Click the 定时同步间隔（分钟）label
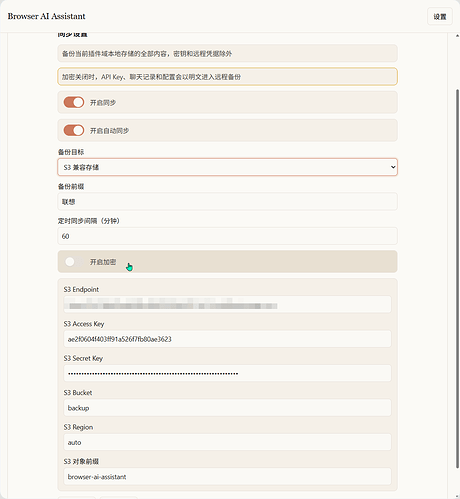Viewport: 460px width, 499px height. 89,221
